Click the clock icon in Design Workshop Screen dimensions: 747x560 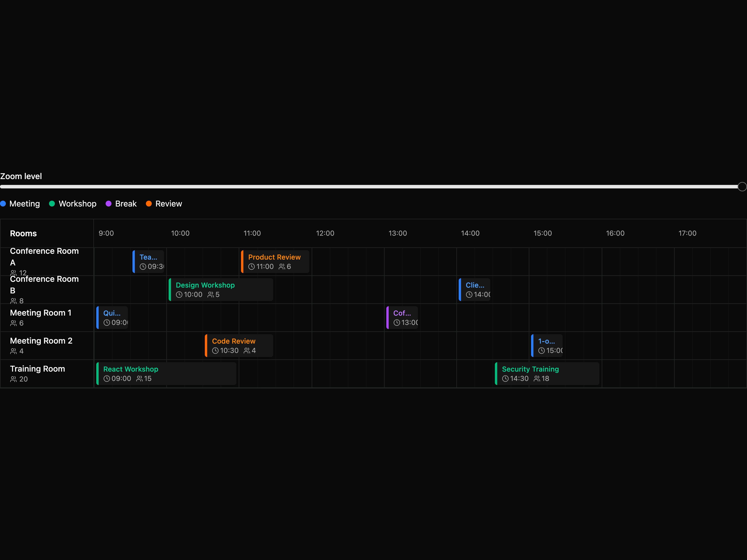tap(179, 295)
